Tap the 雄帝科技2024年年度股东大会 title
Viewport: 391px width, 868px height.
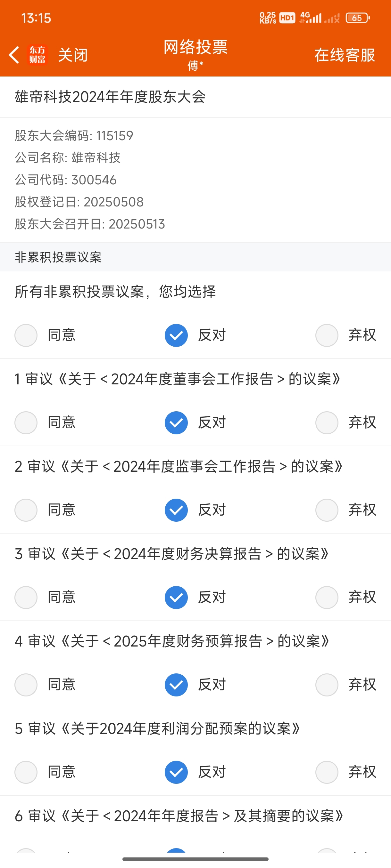coord(110,97)
